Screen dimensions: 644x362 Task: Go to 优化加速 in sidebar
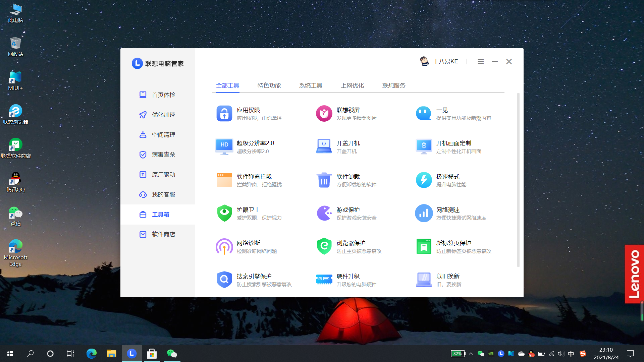click(x=158, y=115)
